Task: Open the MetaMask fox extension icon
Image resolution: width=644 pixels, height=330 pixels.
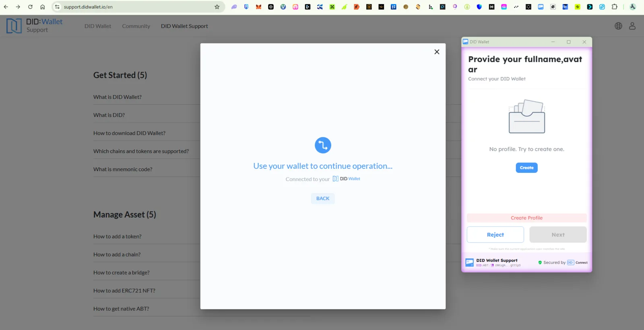Action: tap(258, 7)
